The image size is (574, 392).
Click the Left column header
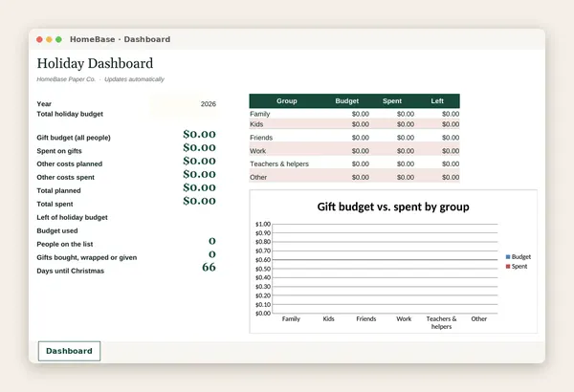437,101
